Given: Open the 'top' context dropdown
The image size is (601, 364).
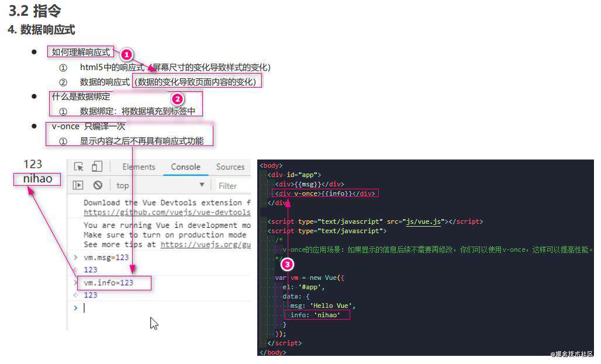Looking at the screenshot, I should pos(160,185).
